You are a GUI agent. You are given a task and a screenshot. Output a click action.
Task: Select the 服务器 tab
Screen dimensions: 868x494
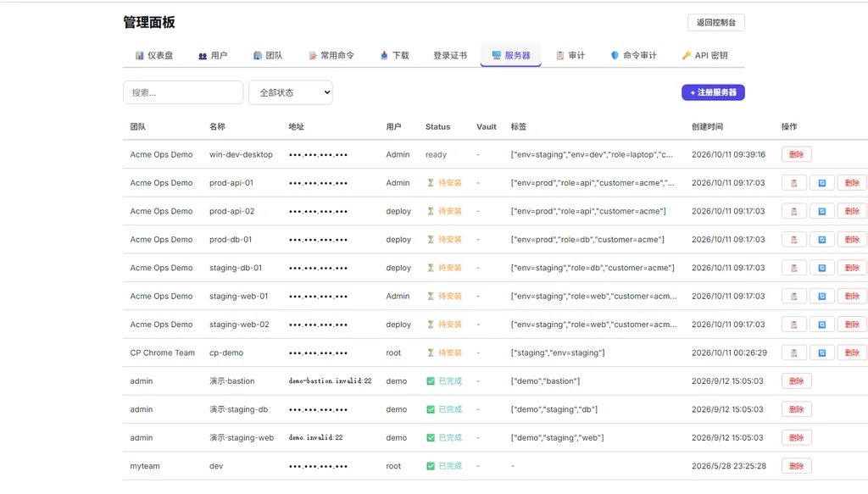click(511, 55)
